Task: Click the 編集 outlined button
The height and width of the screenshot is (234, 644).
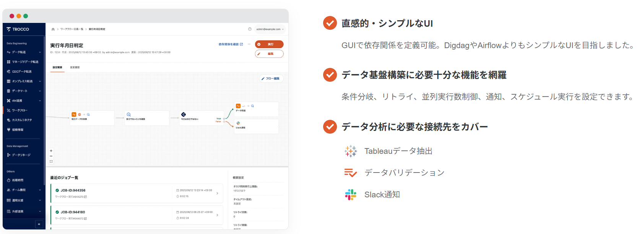Action: coord(269,54)
